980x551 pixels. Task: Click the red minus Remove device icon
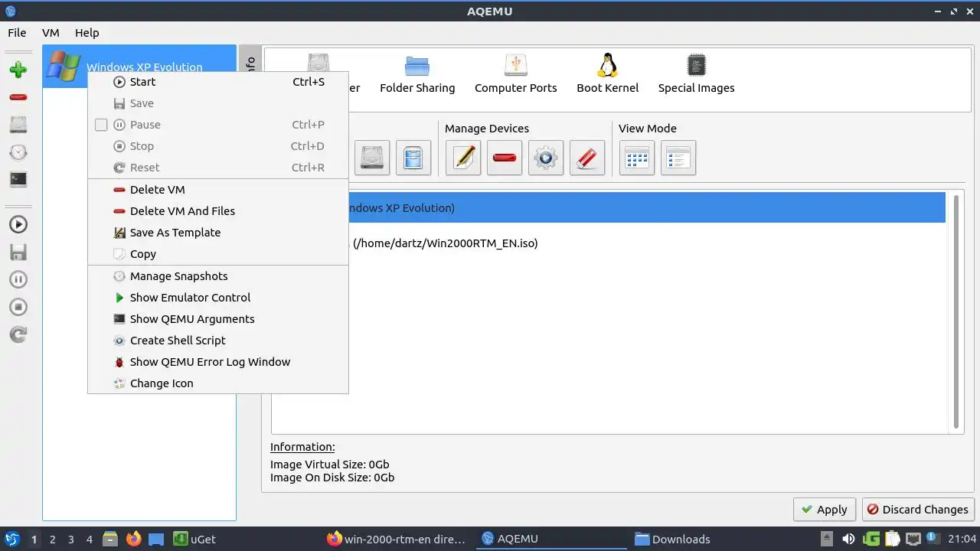pyautogui.click(x=505, y=158)
